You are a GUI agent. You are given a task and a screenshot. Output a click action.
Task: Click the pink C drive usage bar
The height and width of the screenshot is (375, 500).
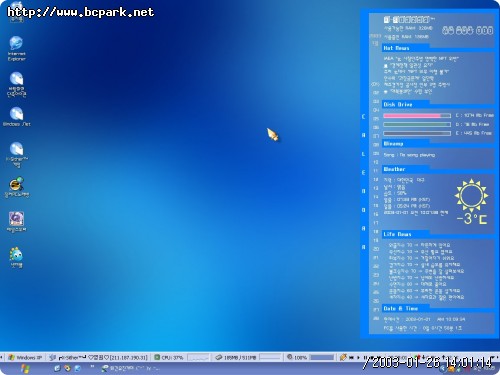pos(417,116)
